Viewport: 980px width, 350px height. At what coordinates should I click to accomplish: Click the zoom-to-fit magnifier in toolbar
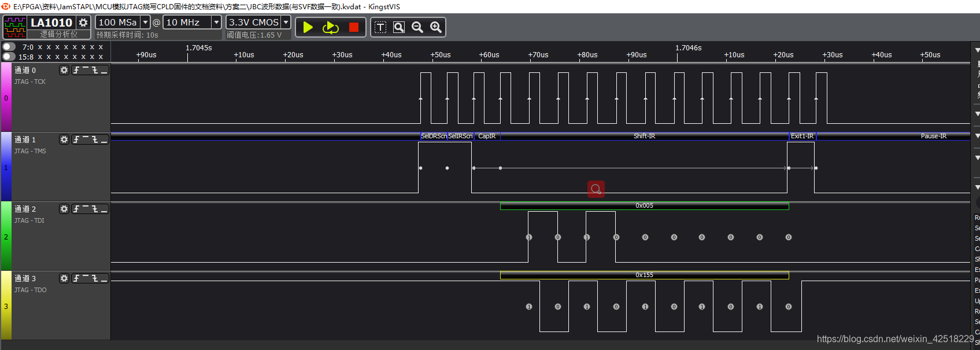pos(399,27)
